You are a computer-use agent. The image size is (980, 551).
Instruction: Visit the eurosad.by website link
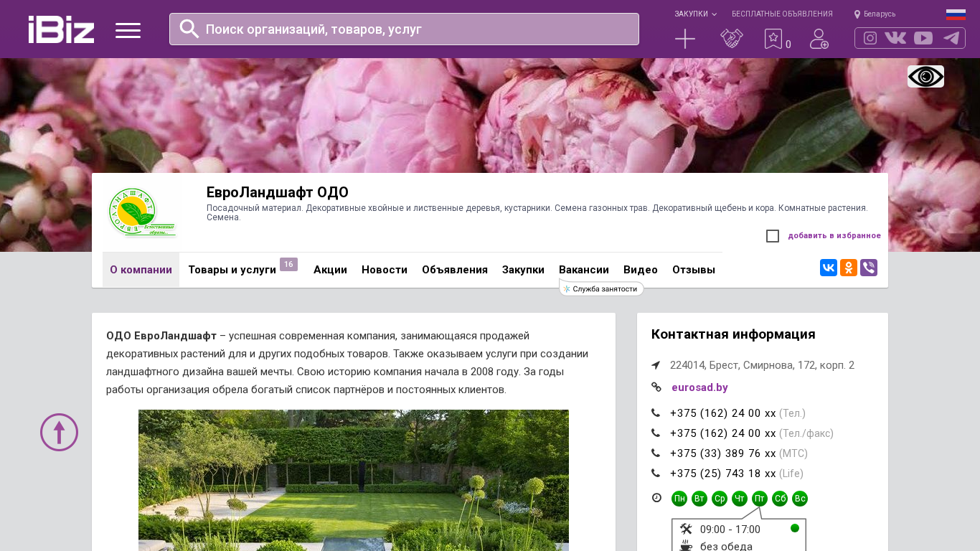[699, 387]
